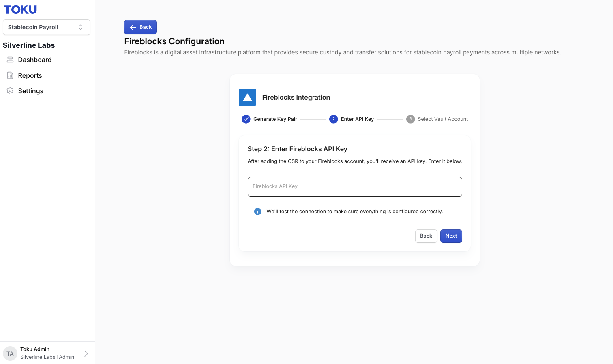Click the blue Next button
This screenshot has width=613, height=364.
451,236
